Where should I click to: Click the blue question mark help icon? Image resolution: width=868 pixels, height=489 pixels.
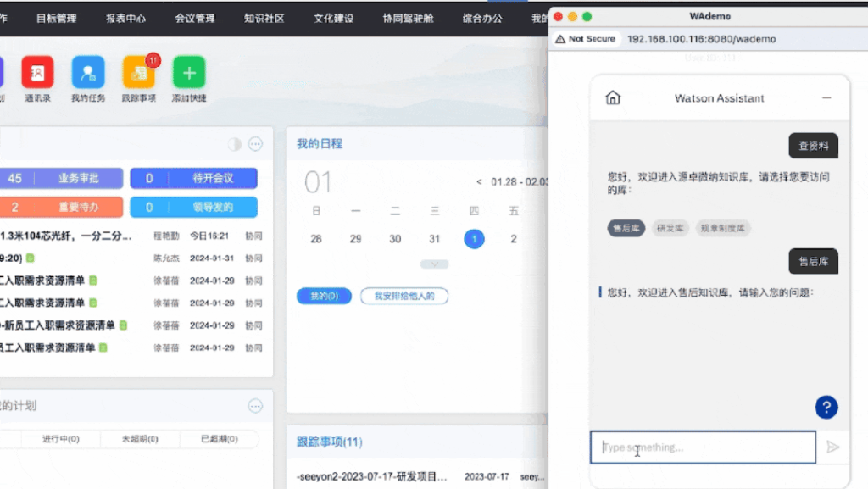[826, 407]
